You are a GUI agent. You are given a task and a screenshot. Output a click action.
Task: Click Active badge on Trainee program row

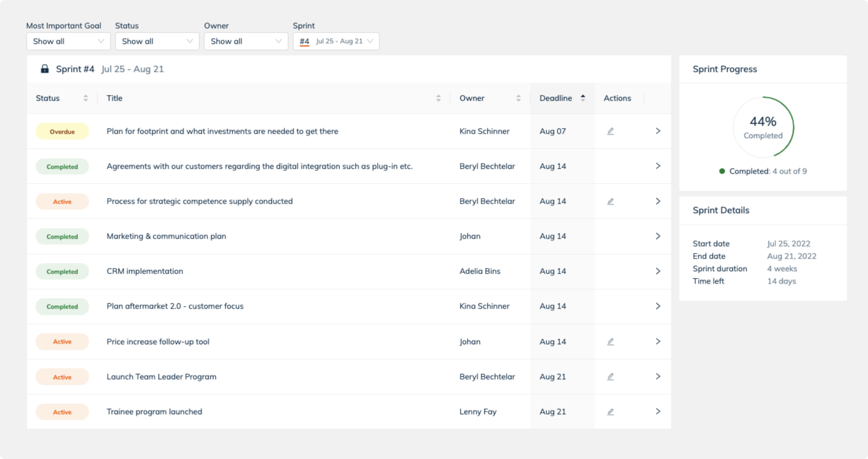(62, 412)
